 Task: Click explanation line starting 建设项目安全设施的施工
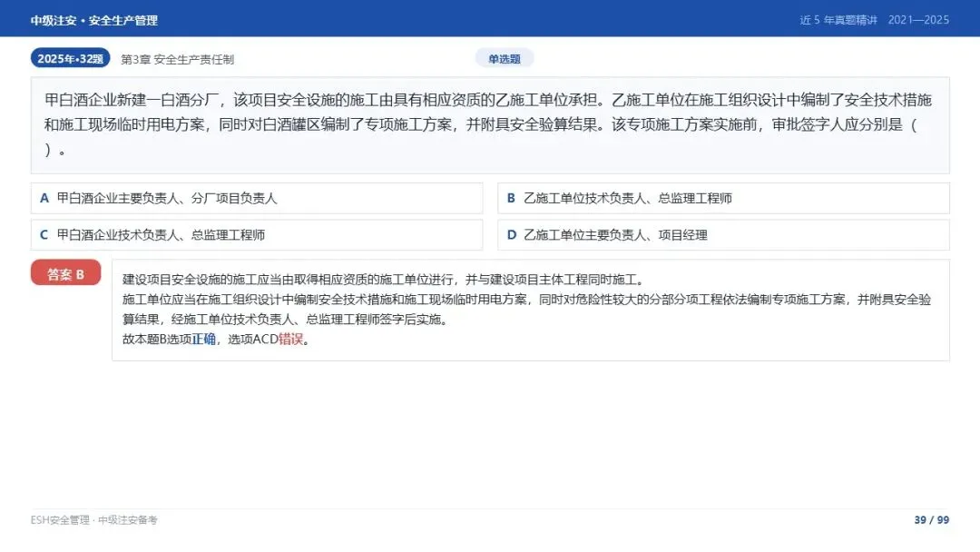385,280
